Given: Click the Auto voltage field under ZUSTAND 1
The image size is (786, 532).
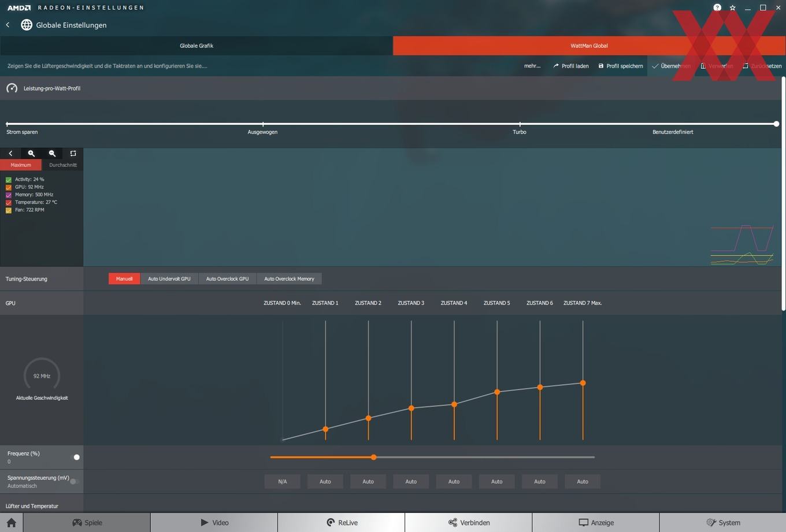Looking at the screenshot, I should [325, 481].
